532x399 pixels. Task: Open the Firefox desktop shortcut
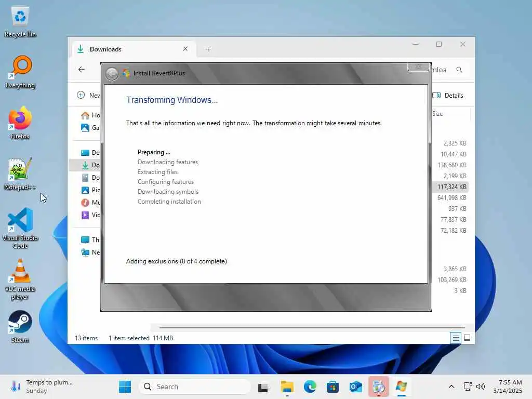click(20, 123)
